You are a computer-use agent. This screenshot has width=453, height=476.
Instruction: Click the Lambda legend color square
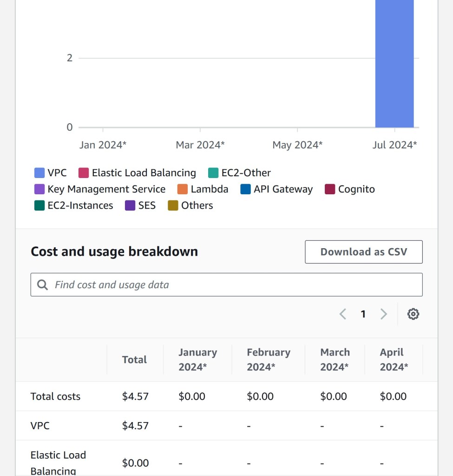point(182,189)
